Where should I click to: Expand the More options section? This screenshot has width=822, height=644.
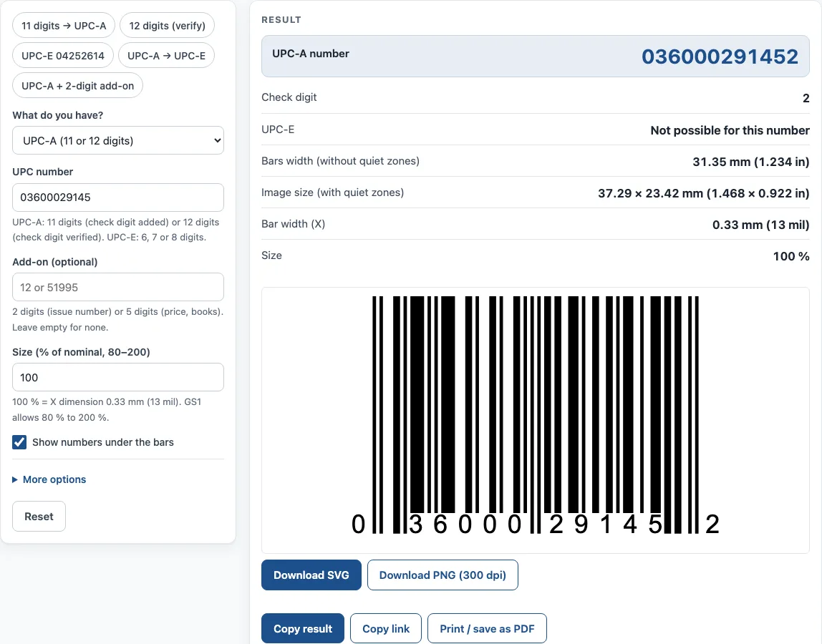(x=49, y=479)
